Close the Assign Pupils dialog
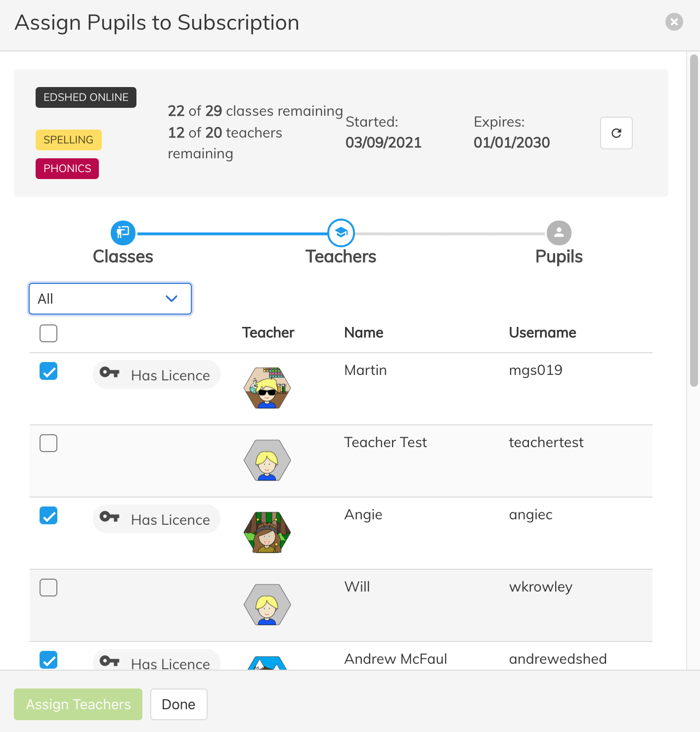 pyautogui.click(x=674, y=22)
